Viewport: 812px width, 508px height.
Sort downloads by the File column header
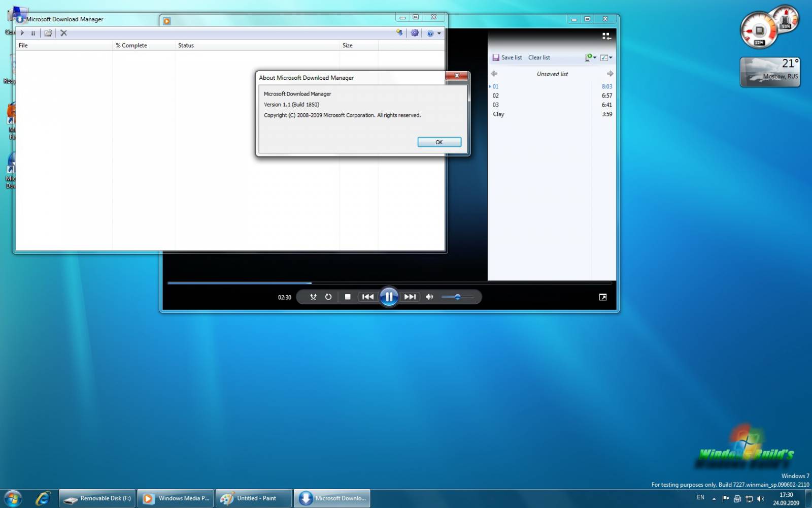pos(64,45)
